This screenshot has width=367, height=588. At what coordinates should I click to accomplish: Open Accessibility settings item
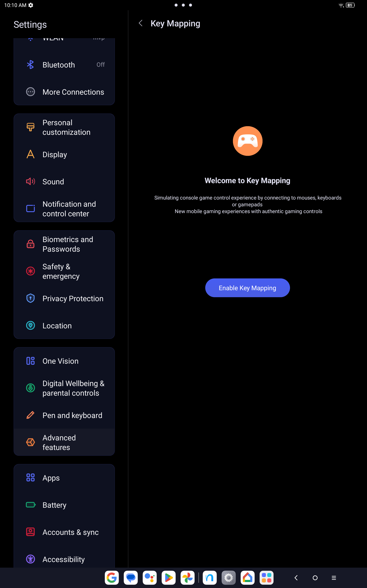[64, 559]
